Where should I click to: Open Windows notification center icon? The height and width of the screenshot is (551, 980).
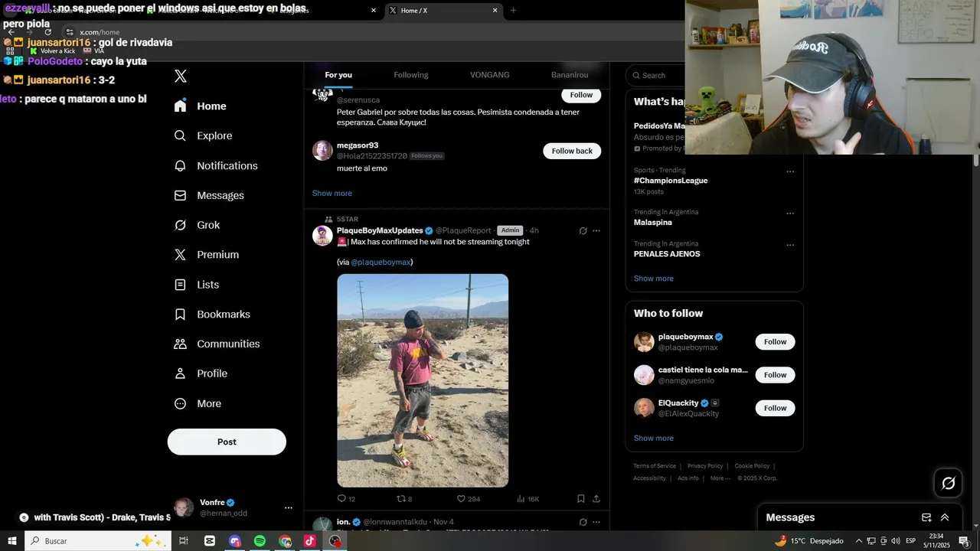[964, 541]
